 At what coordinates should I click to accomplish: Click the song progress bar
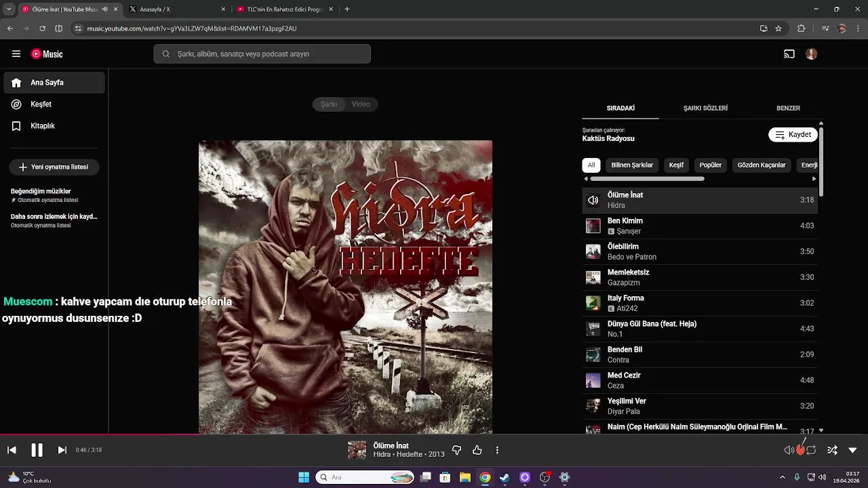434,434
